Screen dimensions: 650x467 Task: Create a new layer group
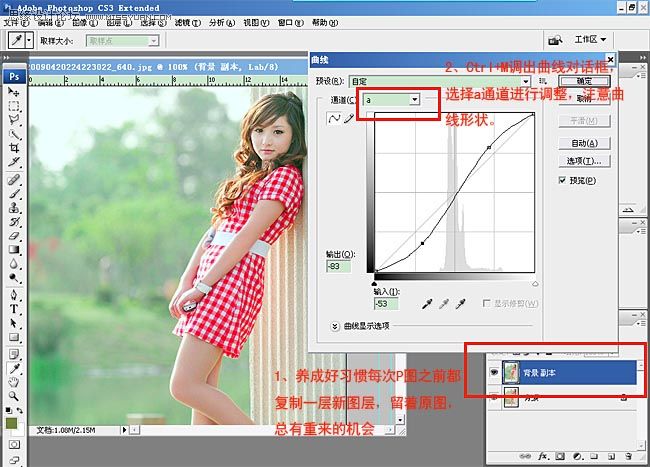pyautogui.click(x=594, y=456)
